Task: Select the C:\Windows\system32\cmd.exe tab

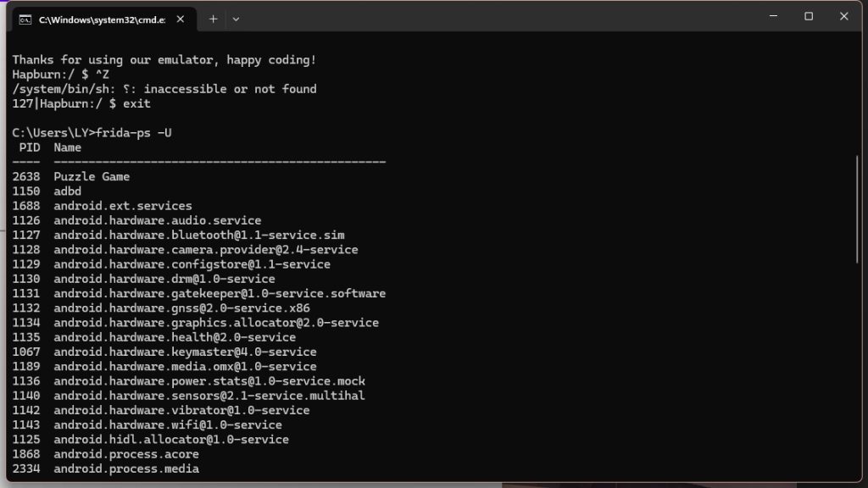Action: pos(103,19)
